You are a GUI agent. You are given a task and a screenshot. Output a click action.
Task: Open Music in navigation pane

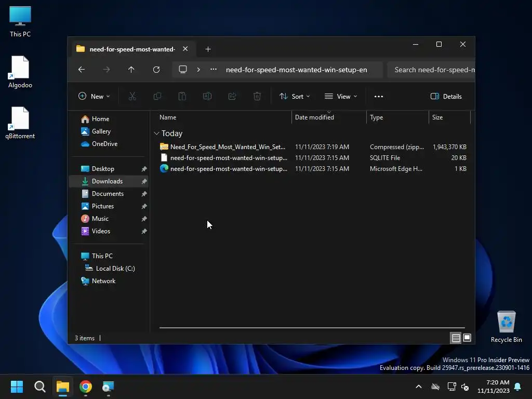(x=95, y=219)
